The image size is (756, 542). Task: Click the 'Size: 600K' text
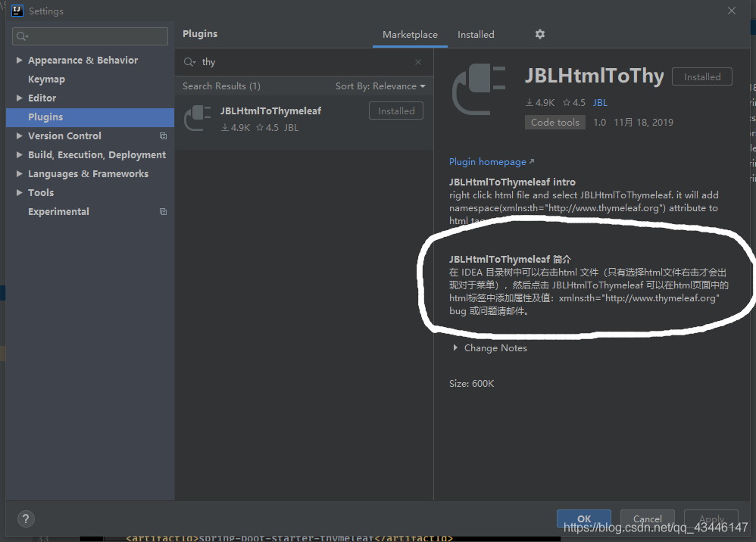tap(471, 384)
